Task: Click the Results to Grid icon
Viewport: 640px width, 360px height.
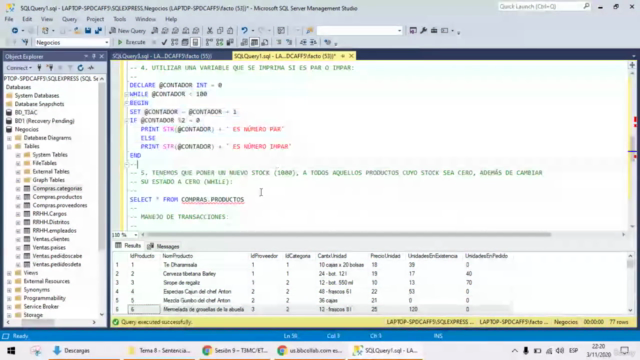Action: 254,42
